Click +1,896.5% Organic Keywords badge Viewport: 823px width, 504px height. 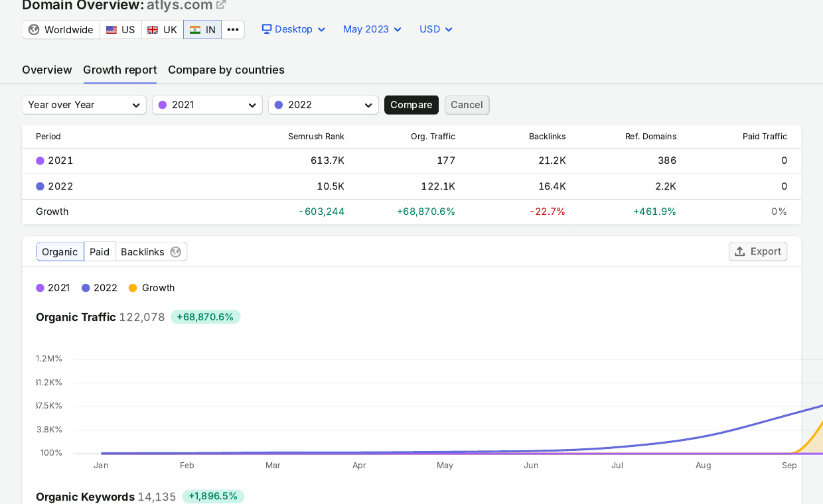click(x=213, y=496)
